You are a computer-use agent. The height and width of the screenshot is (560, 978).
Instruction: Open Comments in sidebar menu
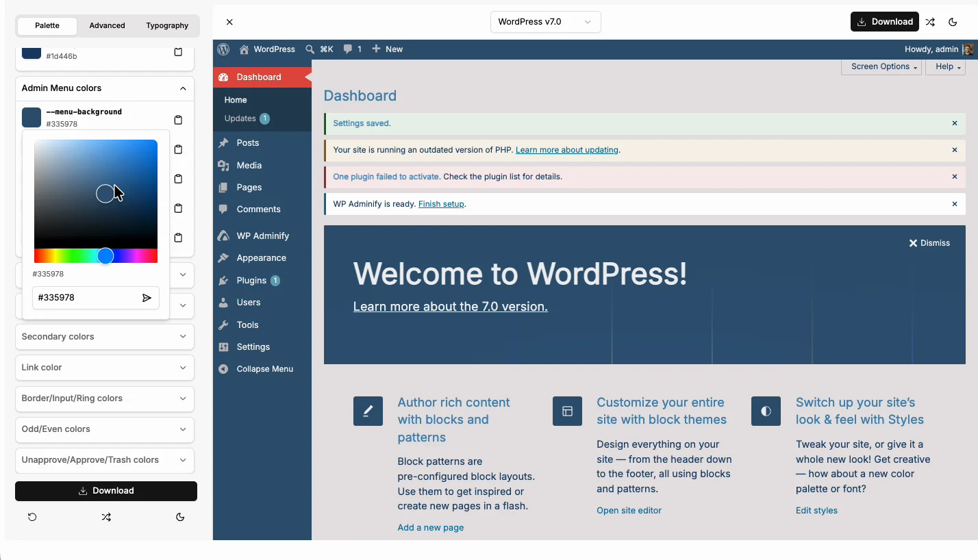click(x=262, y=209)
